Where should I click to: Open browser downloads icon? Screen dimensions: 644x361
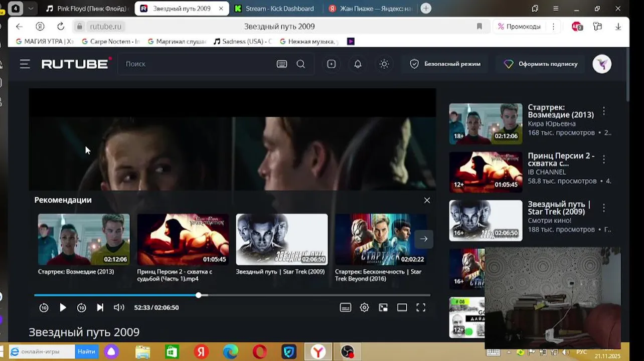click(x=618, y=27)
